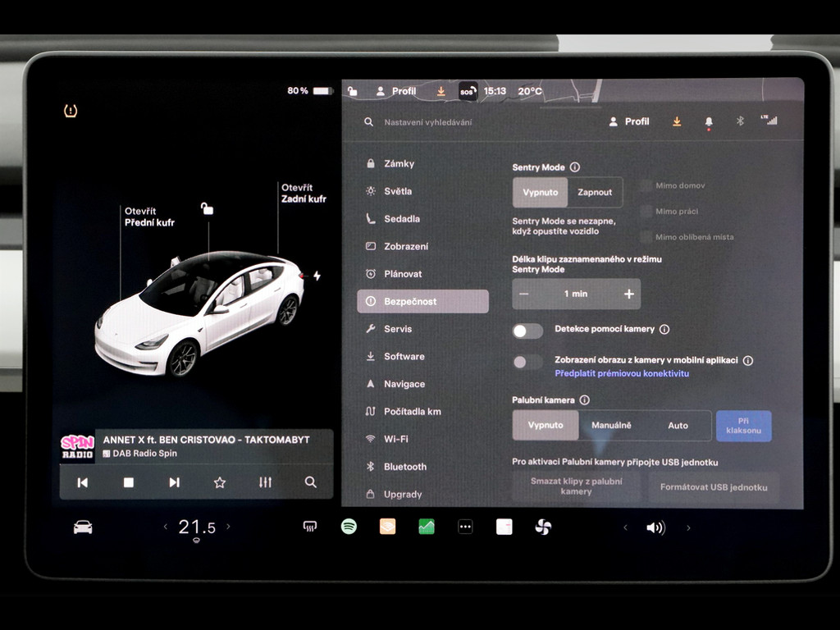The width and height of the screenshot is (840, 630).
Task: Open the Světla settings section
Action: coord(422,191)
